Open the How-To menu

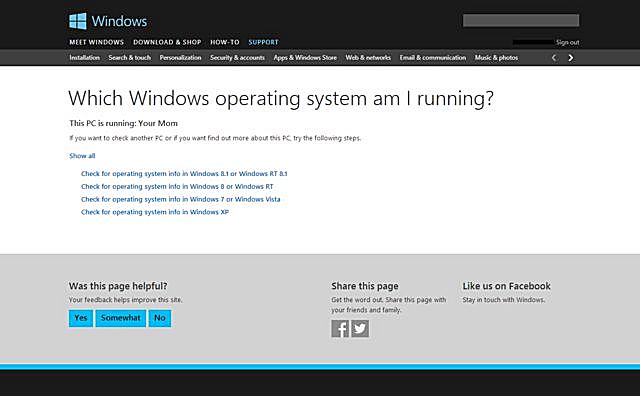225,42
